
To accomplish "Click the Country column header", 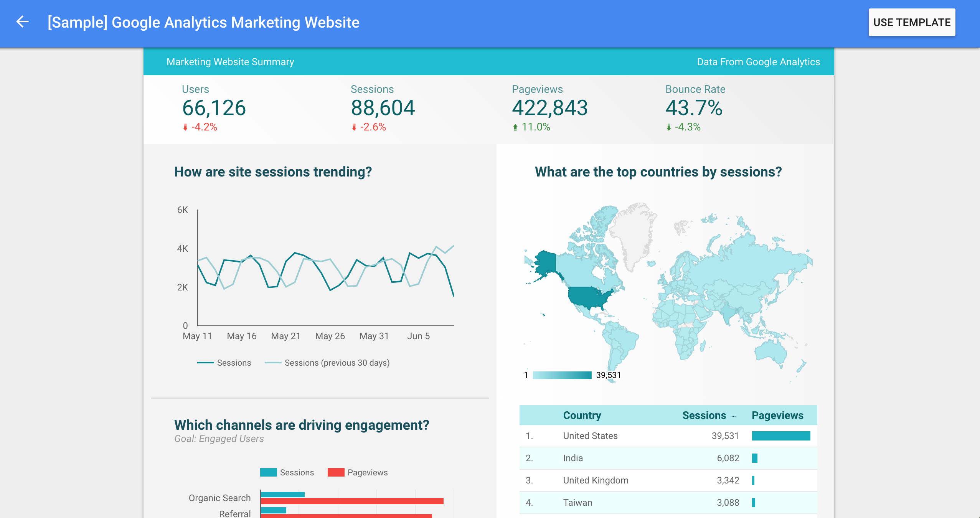I will 582,415.
